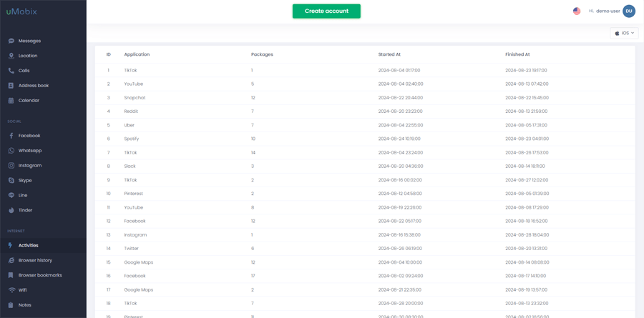
Task: Click the Instagram logo icon
Action: click(x=11, y=165)
